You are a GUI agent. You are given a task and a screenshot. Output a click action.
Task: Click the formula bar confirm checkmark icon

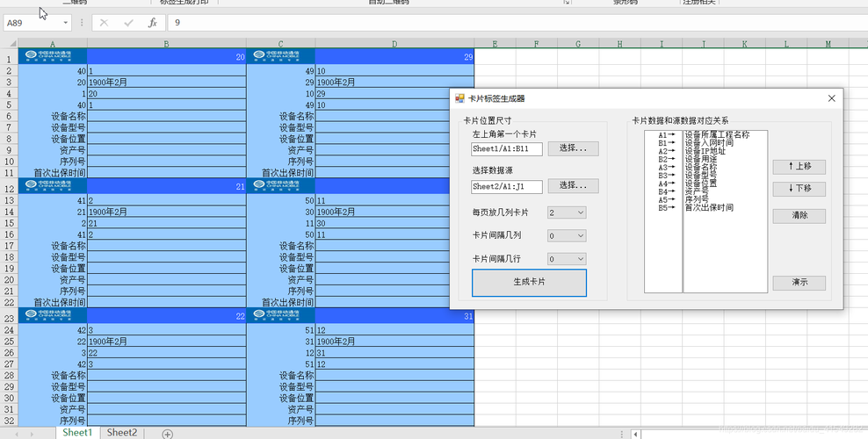pos(128,23)
